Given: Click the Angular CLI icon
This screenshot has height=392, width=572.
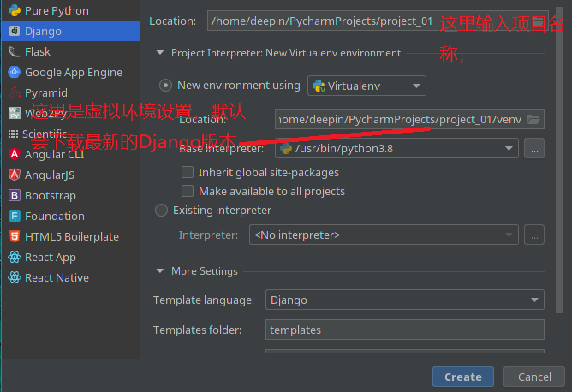Looking at the screenshot, I should [x=15, y=154].
